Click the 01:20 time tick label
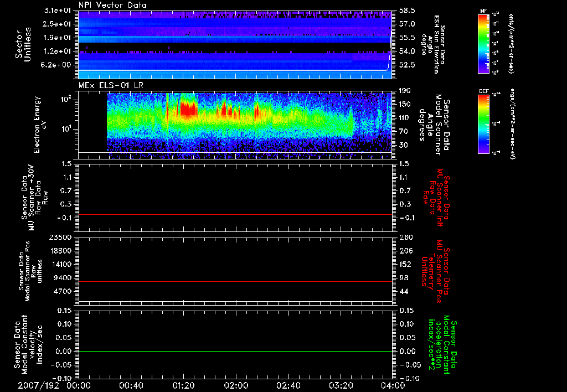The image size is (567, 392). coord(183,386)
